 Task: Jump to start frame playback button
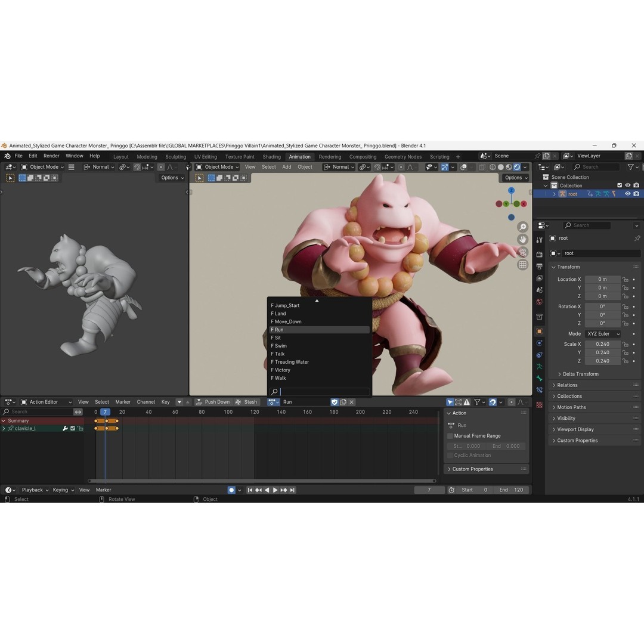250,490
